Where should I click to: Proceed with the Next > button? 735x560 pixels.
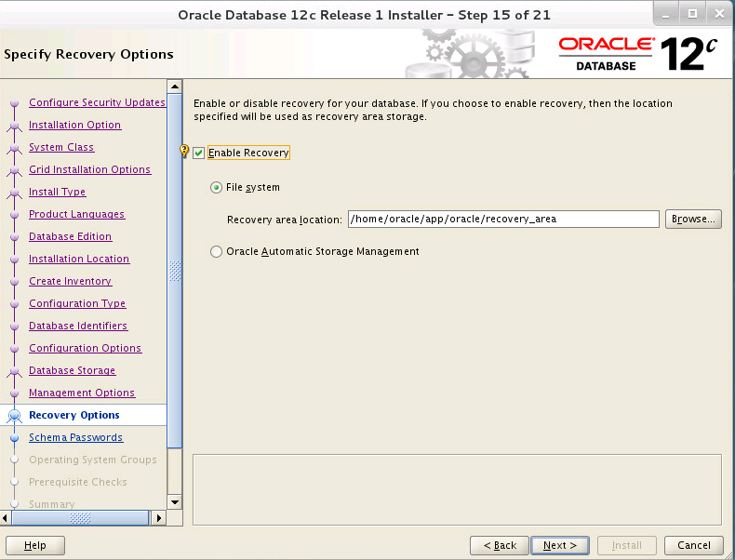(x=560, y=545)
